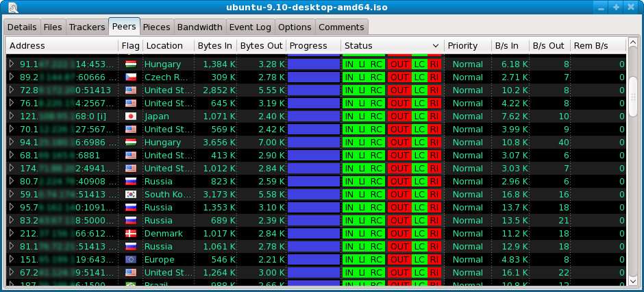Click the Japan flag icon

pos(130,117)
